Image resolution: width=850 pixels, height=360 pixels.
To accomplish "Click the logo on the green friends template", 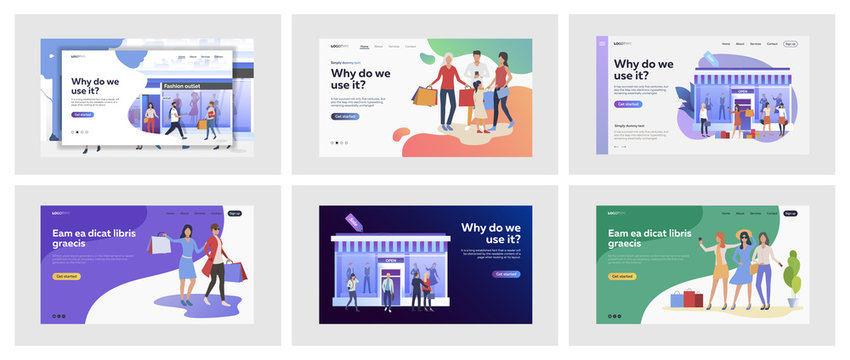I will 616,213.
